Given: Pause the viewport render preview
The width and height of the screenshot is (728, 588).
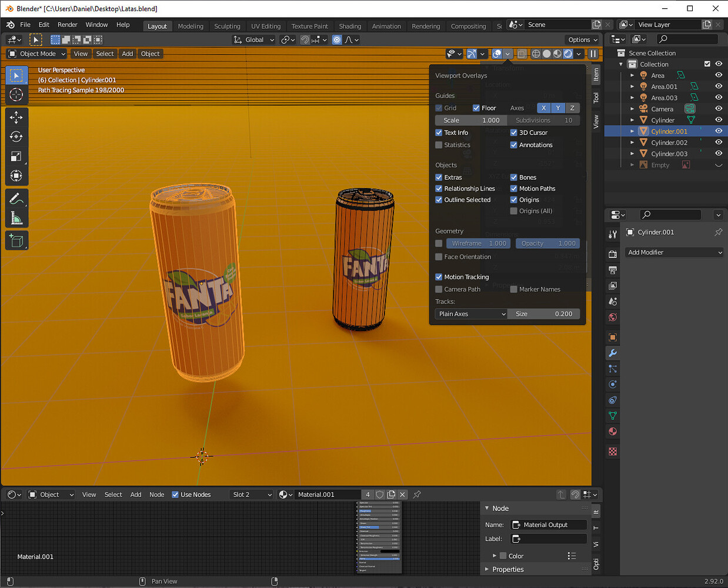Looking at the screenshot, I should 593,54.
